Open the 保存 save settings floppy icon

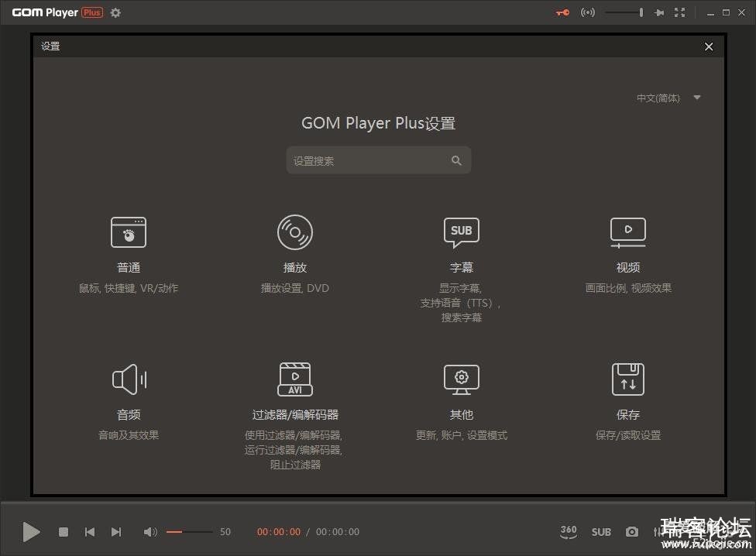tap(627, 379)
